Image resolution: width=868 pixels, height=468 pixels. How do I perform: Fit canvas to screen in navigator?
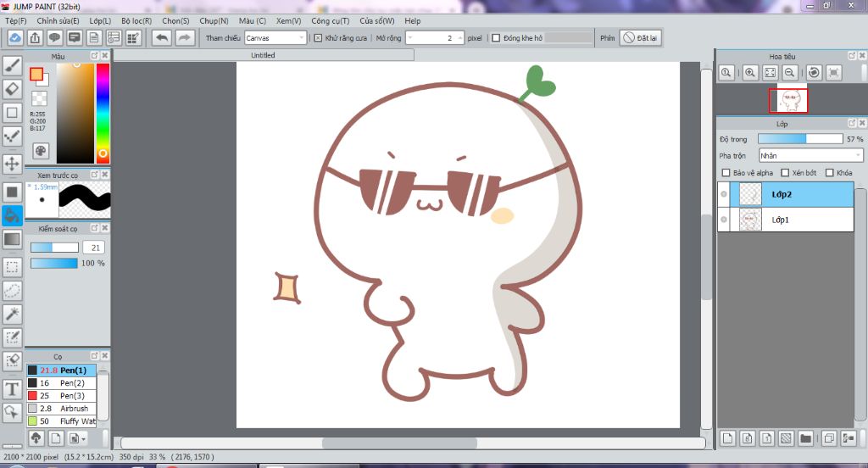tap(770, 73)
